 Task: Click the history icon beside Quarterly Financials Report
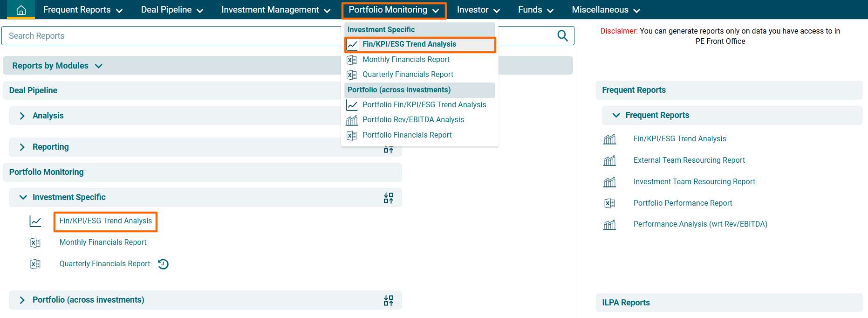tap(163, 264)
